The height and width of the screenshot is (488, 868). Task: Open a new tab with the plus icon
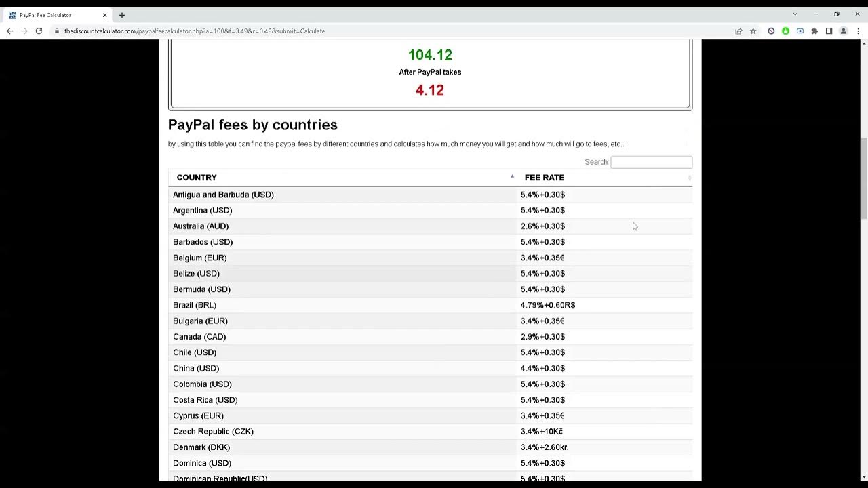coord(122,15)
